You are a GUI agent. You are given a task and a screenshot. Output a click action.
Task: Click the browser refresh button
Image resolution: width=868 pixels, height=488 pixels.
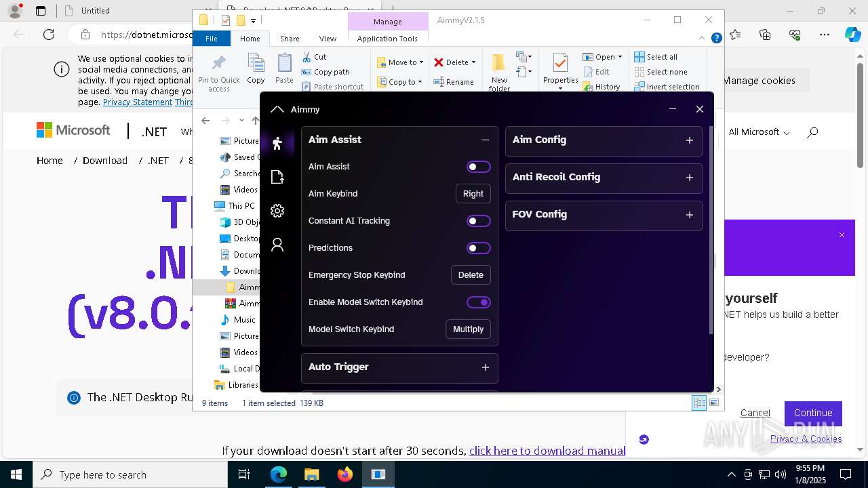[x=49, y=35]
